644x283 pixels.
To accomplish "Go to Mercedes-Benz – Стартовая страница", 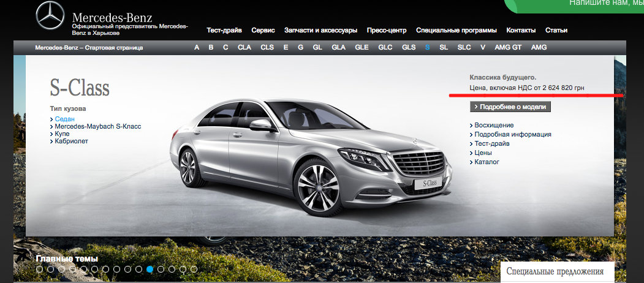I will [x=89, y=48].
